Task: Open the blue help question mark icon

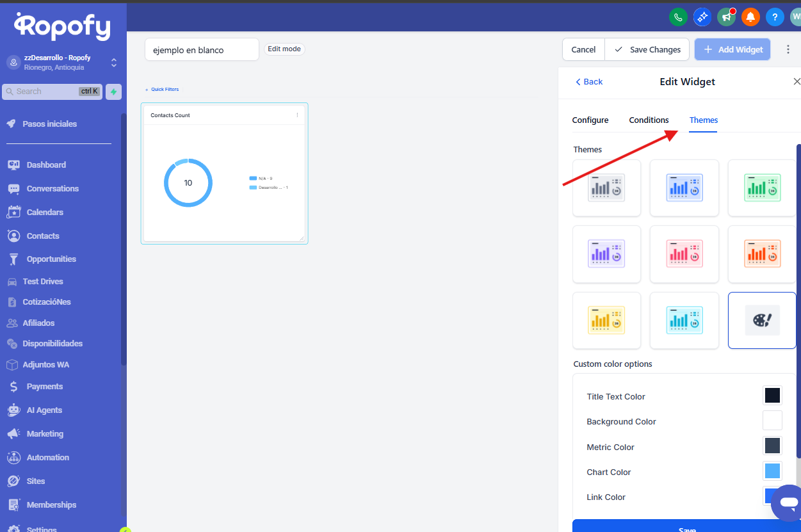Action: (775, 17)
